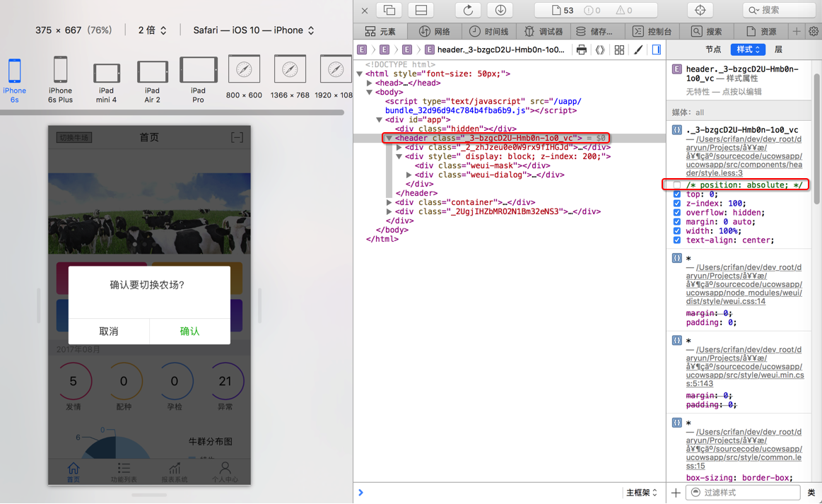The height and width of the screenshot is (504, 822).
Task: Uncheck the z-index: 100 style property
Action: click(677, 204)
